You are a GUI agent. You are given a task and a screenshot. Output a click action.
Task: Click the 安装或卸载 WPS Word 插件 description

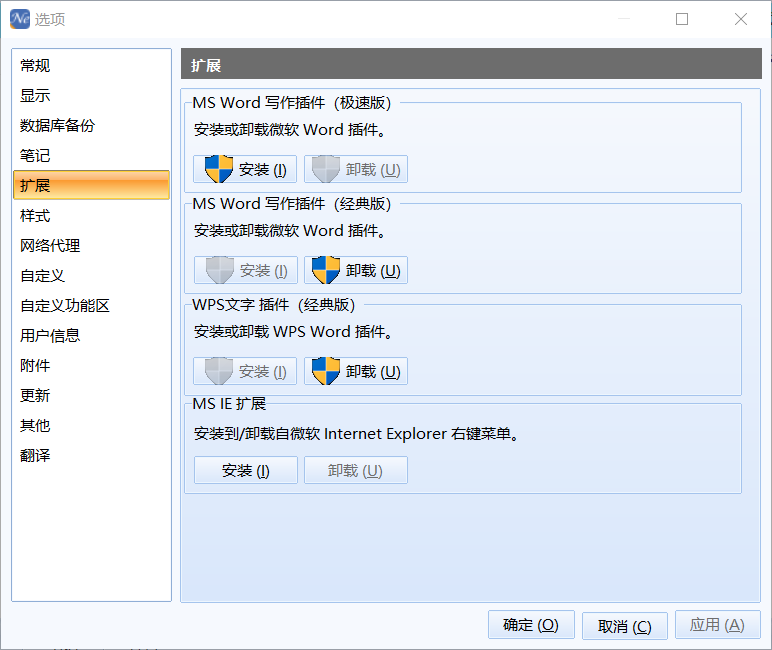click(x=293, y=332)
